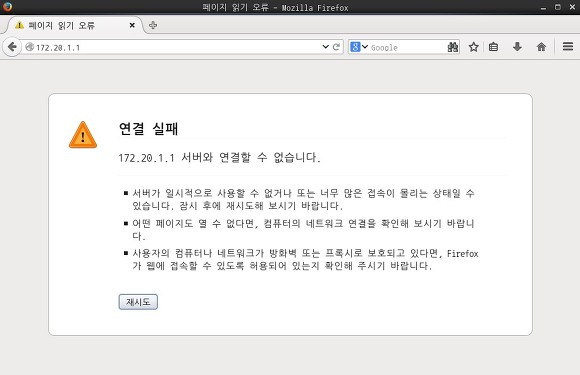
Task: Close the 페이지 읽기 오류 tab
Action: click(x=132, y=25)
